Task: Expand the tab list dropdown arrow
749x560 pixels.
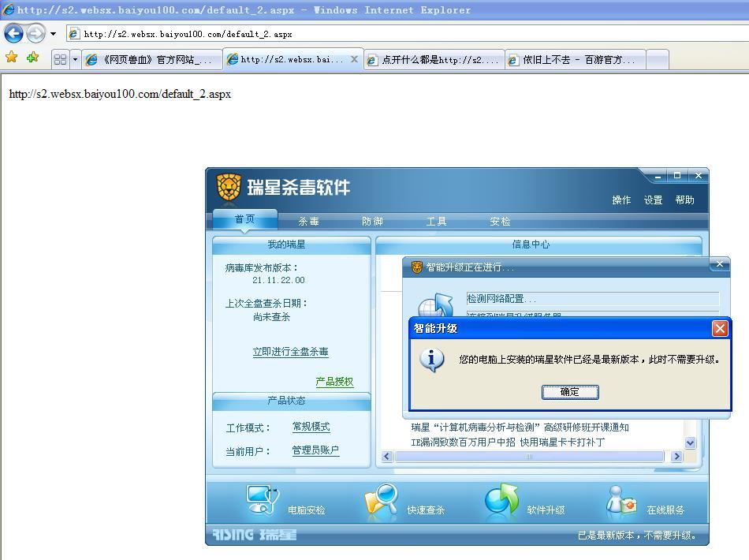Action: (75, 60)
